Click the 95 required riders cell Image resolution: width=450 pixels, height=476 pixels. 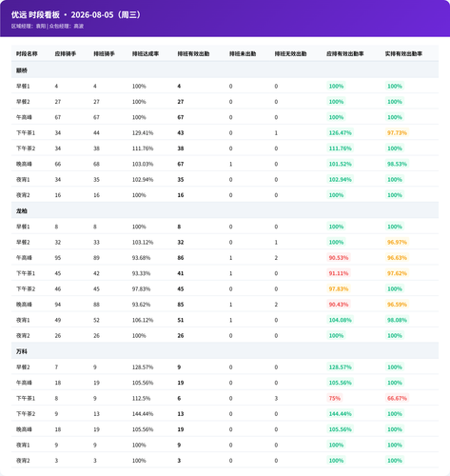tap(58, 258)
